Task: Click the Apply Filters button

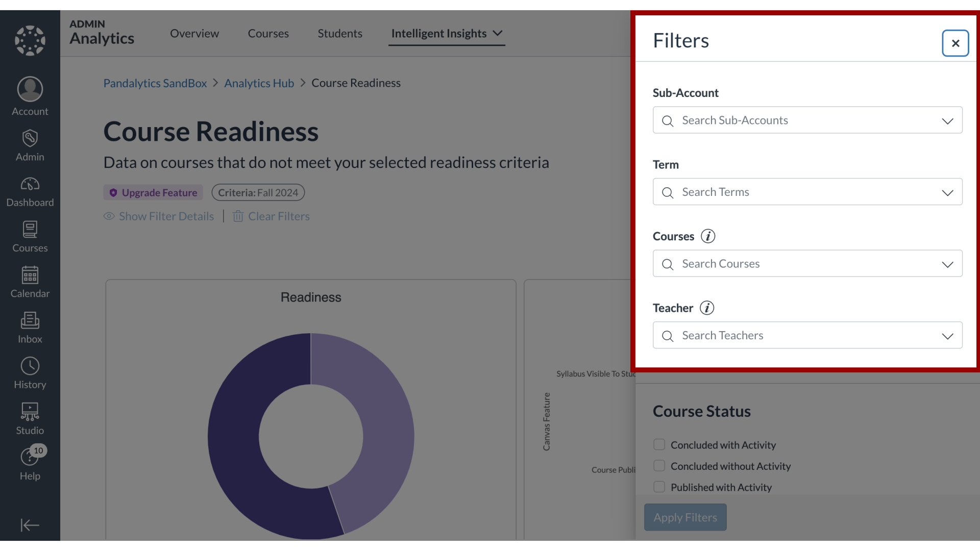Action: tap(685, 517)
